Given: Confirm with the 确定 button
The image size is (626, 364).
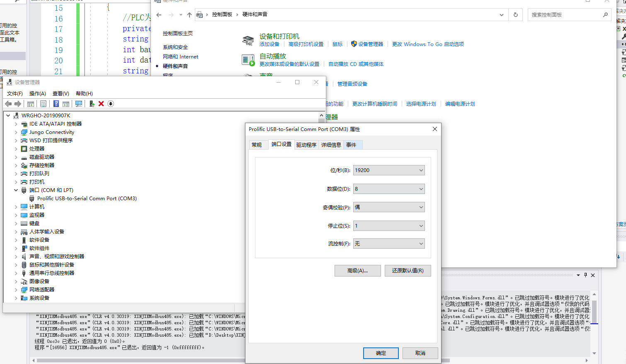Looking at the screenshot, I should point(381,353).
